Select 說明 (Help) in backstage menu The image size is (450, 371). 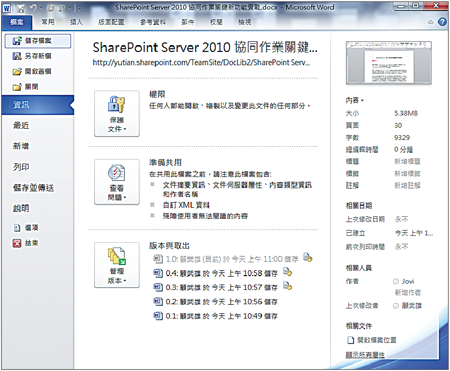21,208
